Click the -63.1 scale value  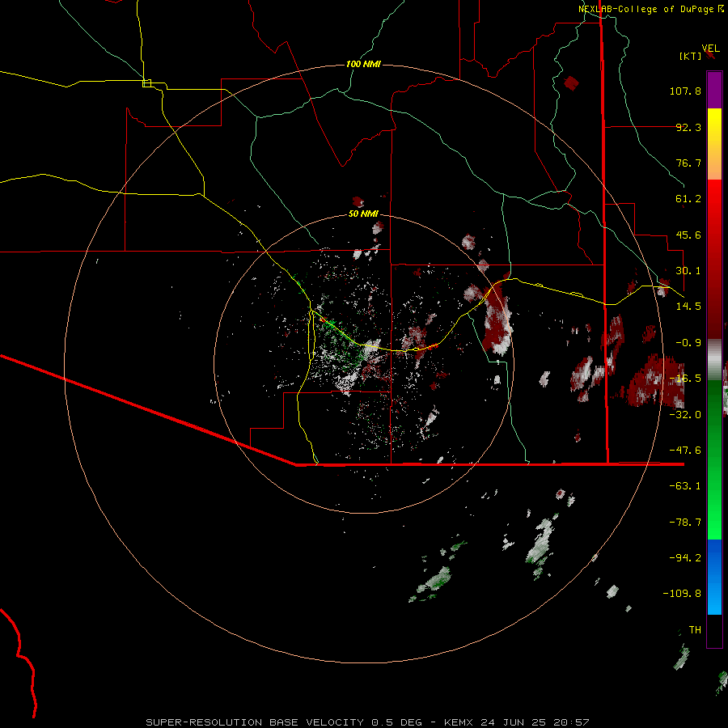click(685, 486)
